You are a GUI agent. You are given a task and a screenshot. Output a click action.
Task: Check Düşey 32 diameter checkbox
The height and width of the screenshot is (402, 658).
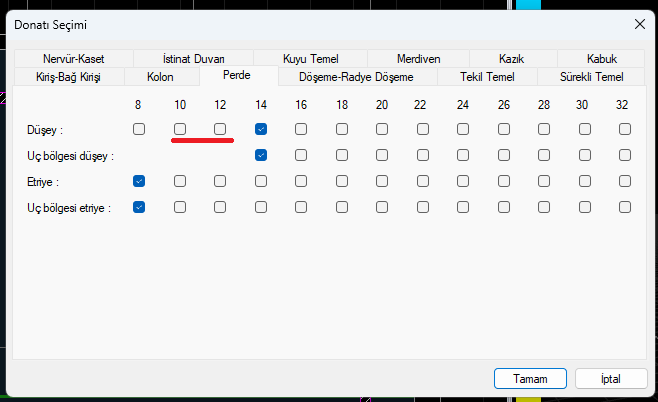click(x=625, y=129)
